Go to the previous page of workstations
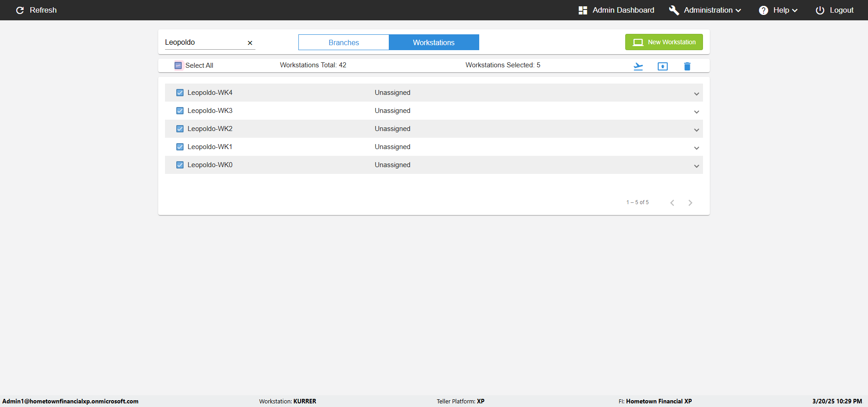Viewport: 868px width, 407px height. coord(672,203)
